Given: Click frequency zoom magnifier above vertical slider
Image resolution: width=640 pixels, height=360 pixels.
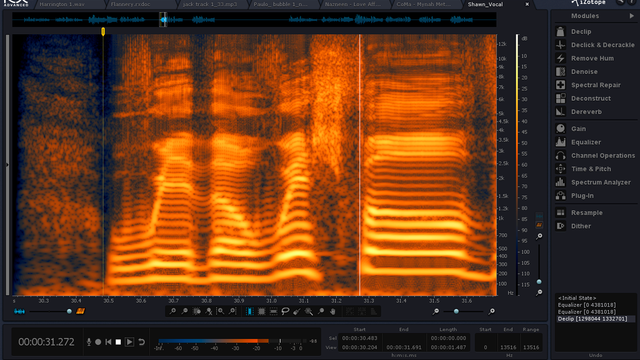Looking at the screenshot, I should [x=539, y=236].
